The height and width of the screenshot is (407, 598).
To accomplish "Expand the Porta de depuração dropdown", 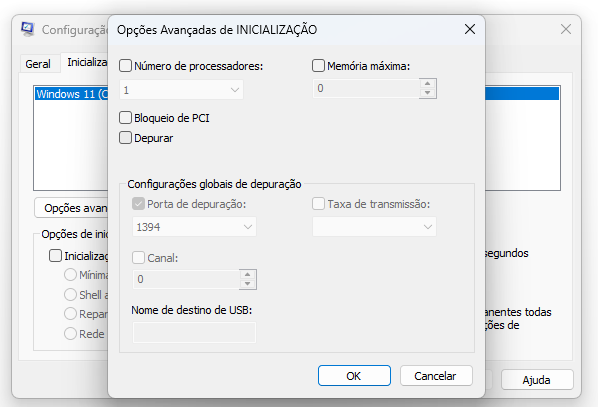I will [x=194, y=227].
